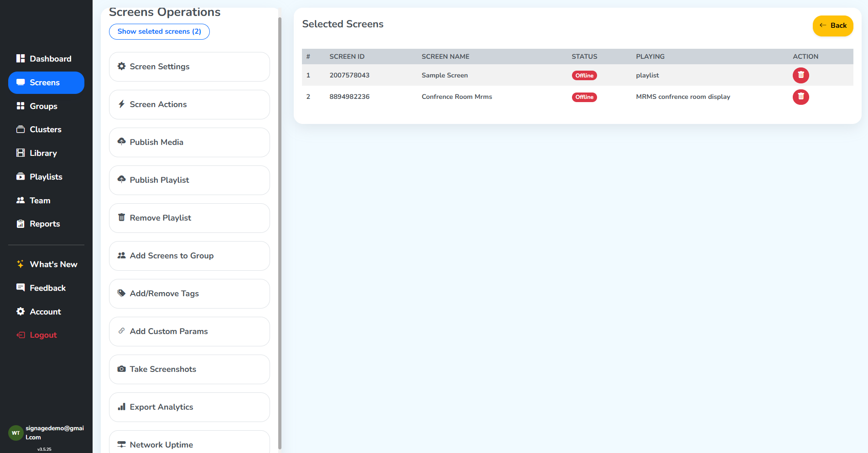Go back with the Back button
The width and height of the screenshot is (868, 453).
click(832, 26)
